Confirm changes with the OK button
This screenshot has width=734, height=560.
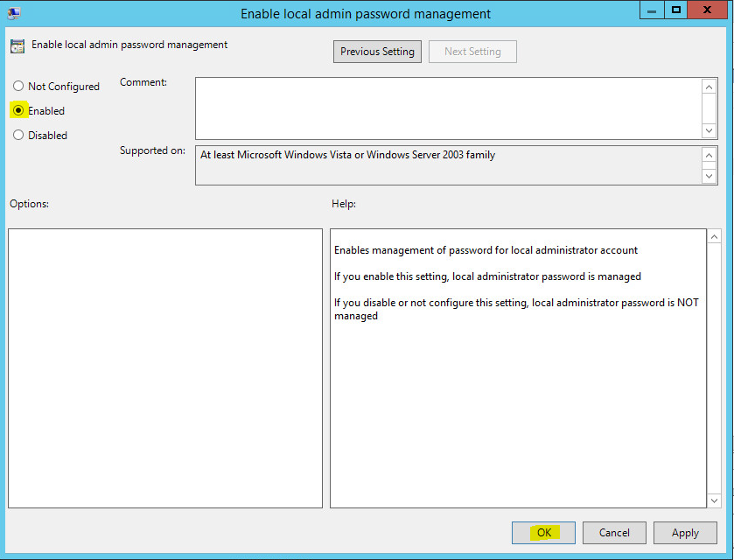pos(543,532)
